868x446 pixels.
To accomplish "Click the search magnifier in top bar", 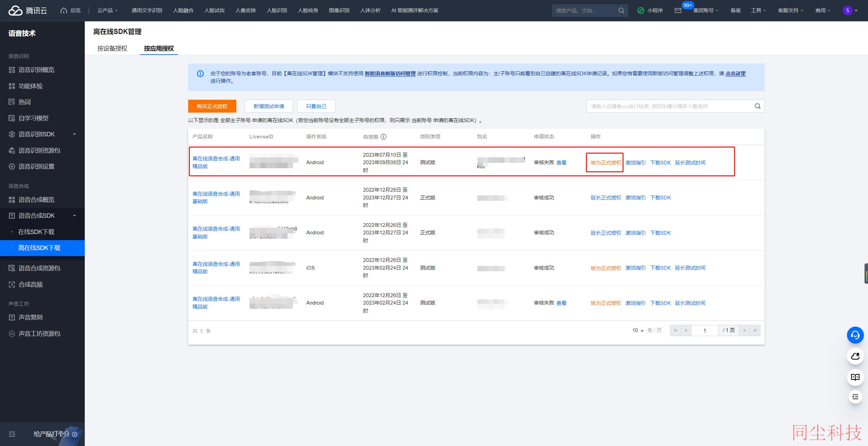I will point(621,11).
